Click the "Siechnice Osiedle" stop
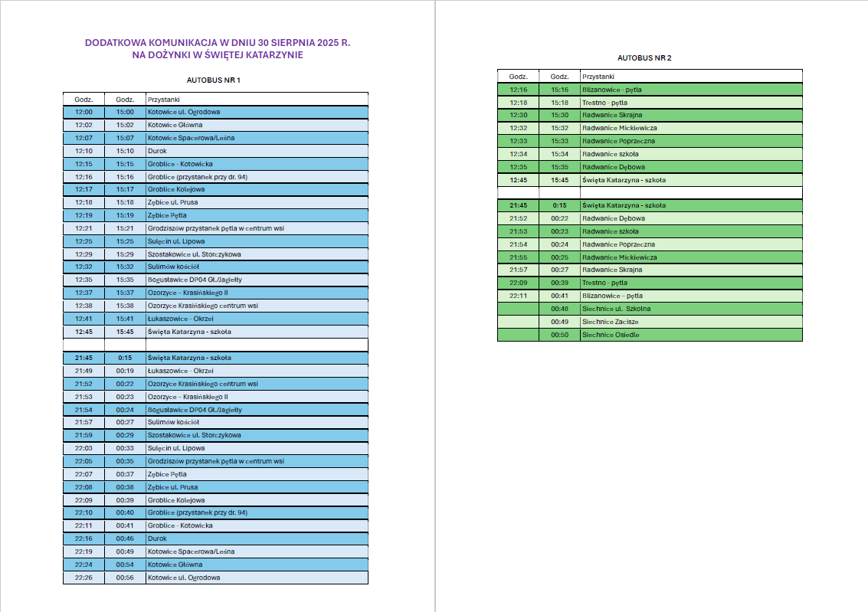This screenshot has height=612, width=868. pyautogui.click(x=610, y=335)
